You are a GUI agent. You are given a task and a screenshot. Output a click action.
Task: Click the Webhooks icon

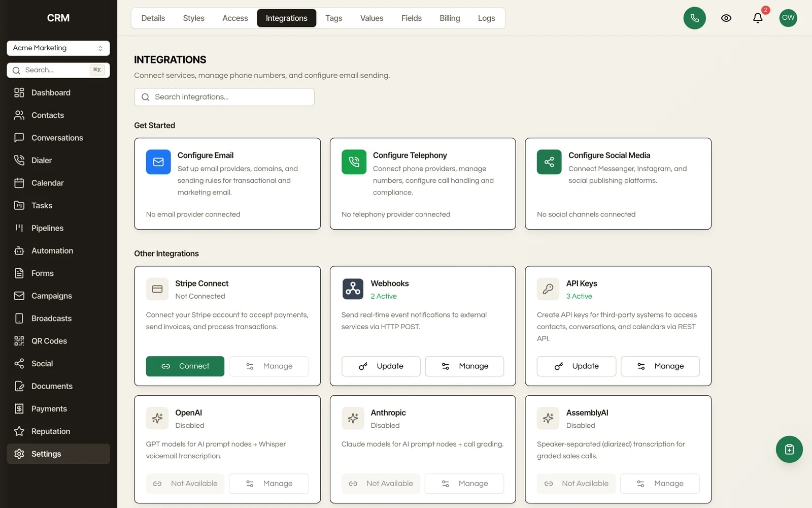[353, 289]
